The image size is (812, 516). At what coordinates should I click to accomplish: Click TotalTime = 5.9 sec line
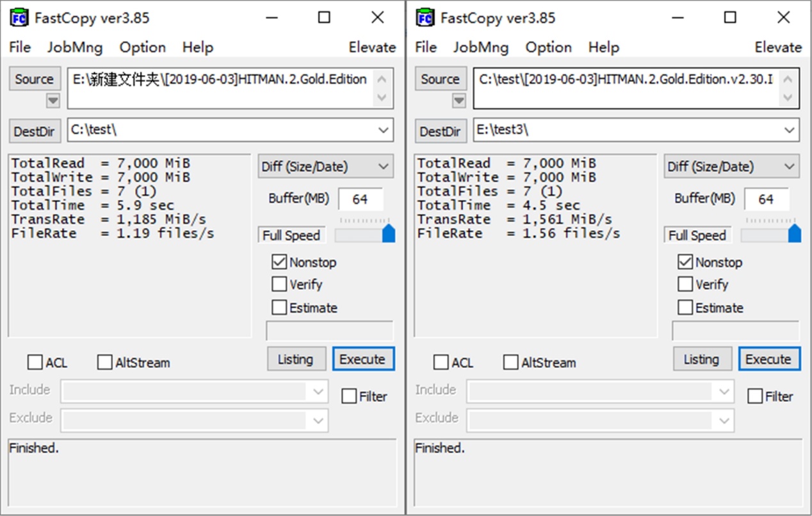pyautogui.click(x=92, y=205)
